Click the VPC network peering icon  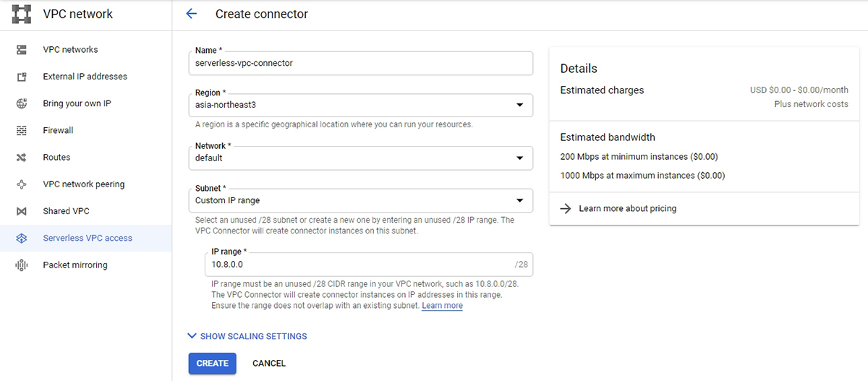coord(22,184)
